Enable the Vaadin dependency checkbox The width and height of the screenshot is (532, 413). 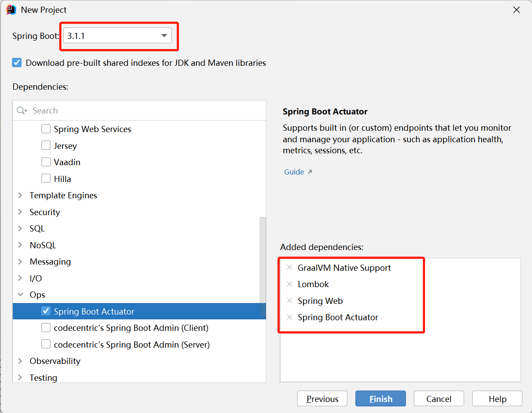46,162
